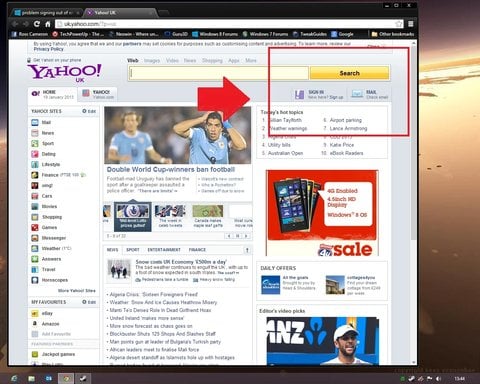This screenshot has width=480, height=384.
Task: Select the Sport news tab
Action: [x=133, y=250]
